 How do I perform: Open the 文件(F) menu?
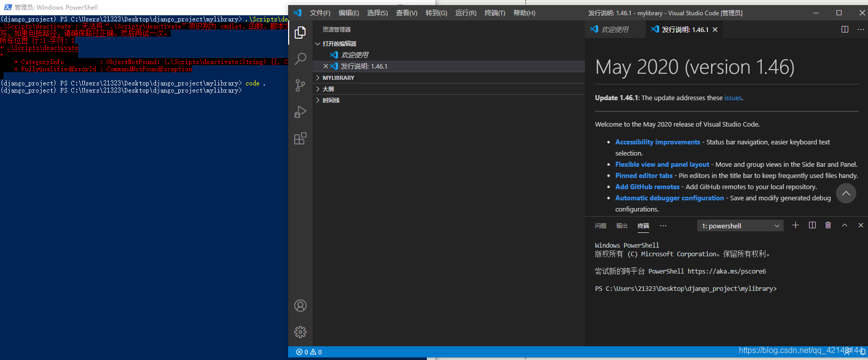coord(320,13)
